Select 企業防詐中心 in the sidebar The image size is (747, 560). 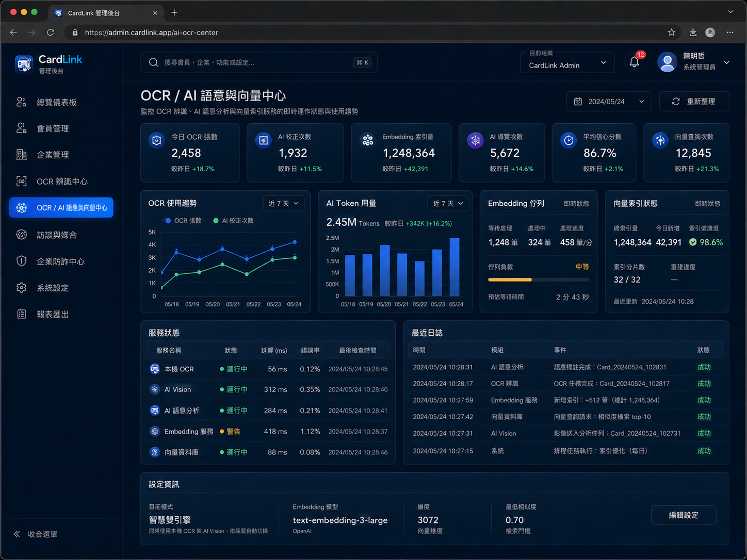(61, 261)
